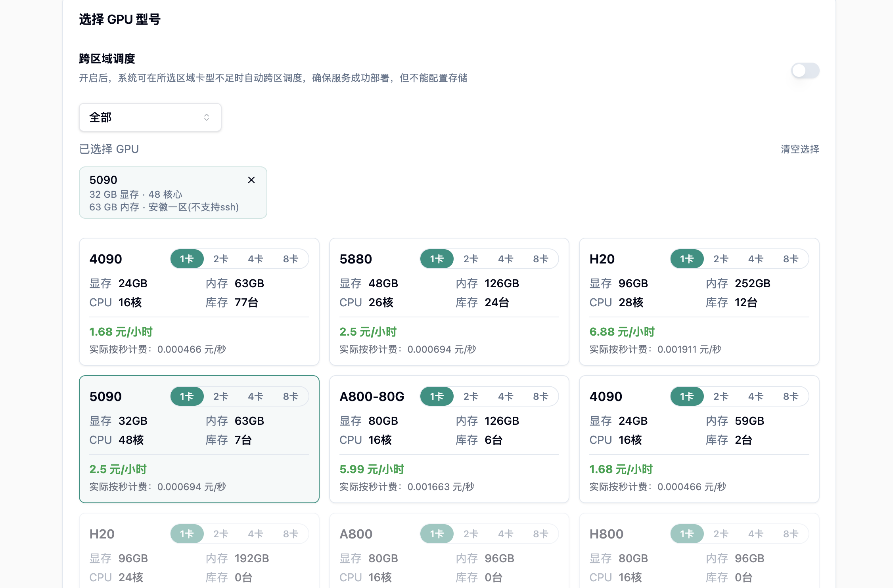This screenshot has height=588, width=893.
Task: Select 8卡 on the 5880 card
Action: (540, 259)
